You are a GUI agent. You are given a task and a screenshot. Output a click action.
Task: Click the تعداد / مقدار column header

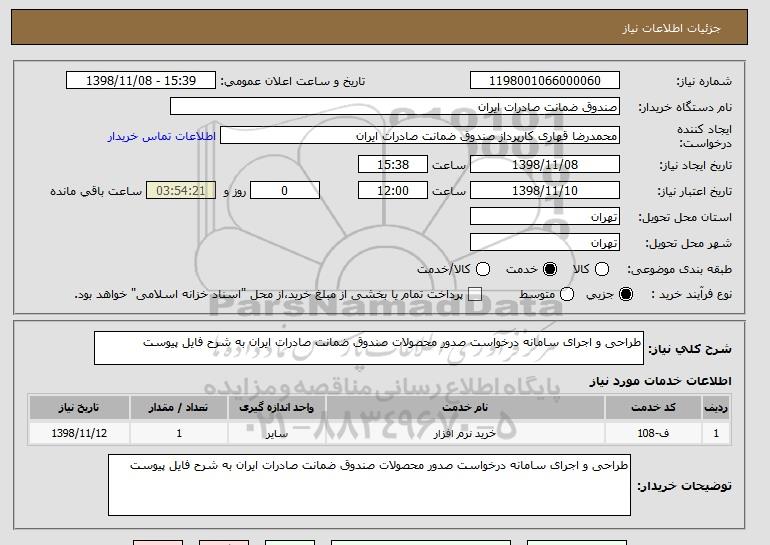point(178,408)
